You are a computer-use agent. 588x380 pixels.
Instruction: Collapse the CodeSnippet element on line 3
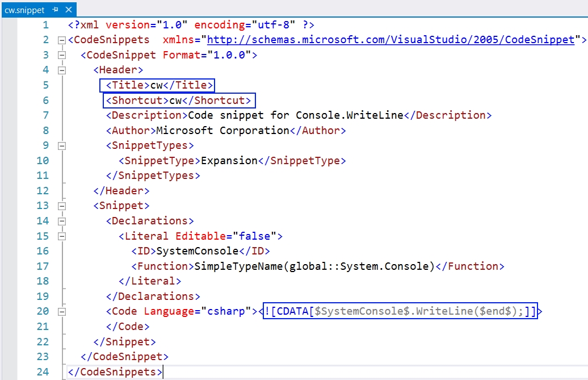click(61, 55)
